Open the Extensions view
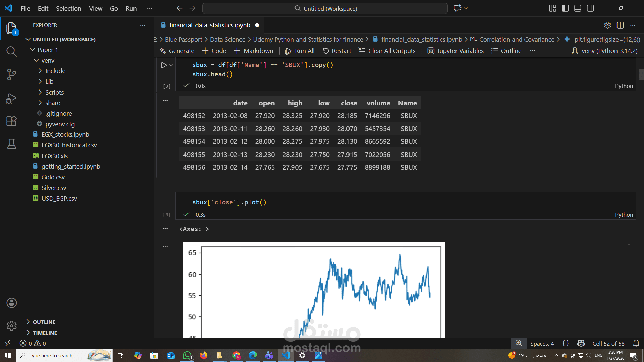Screen dimensions: 644x362 point(11,121)
